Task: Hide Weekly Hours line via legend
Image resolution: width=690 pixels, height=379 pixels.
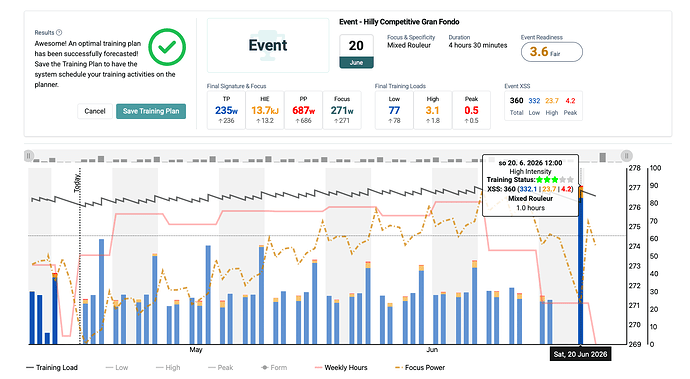Action: pyautogui.click(x=341, y=368)
